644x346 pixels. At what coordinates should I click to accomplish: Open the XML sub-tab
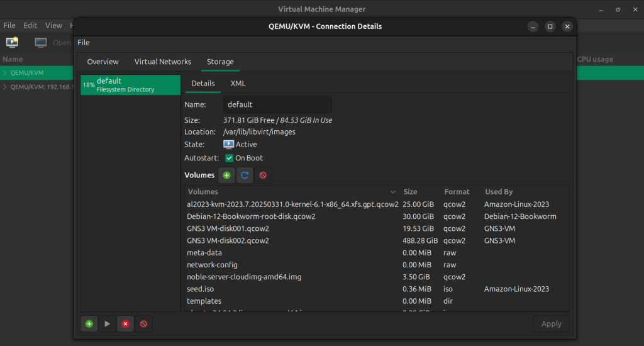238,84
